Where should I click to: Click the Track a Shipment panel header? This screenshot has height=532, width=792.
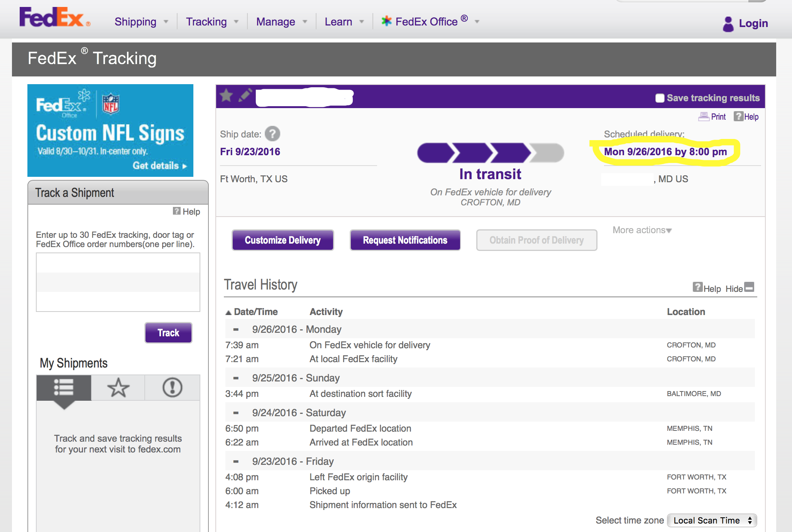[x=118, y=192]
